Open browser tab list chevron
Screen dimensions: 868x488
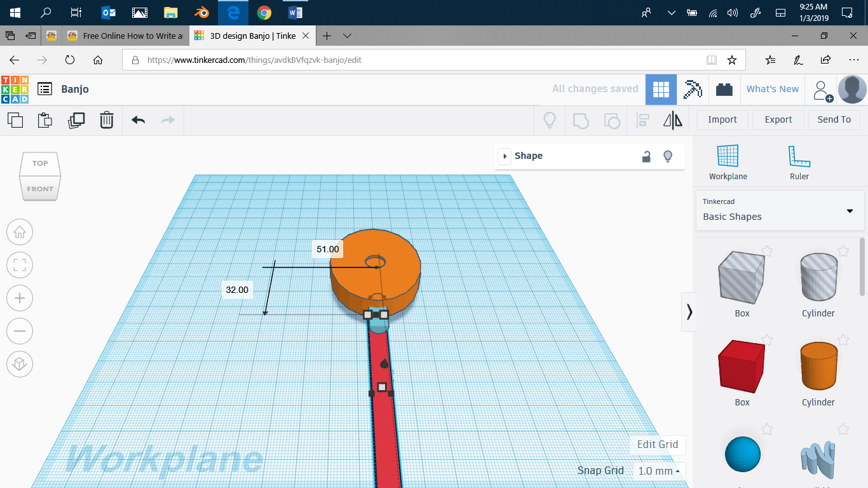[347, 36]
